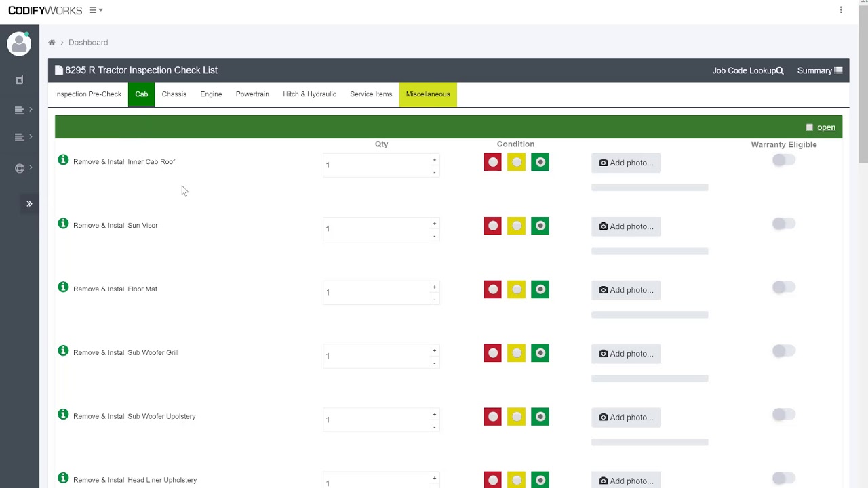Click info icon beside Floor Mat item
Viewport: 868px width, 488px height.
point(63,287)
